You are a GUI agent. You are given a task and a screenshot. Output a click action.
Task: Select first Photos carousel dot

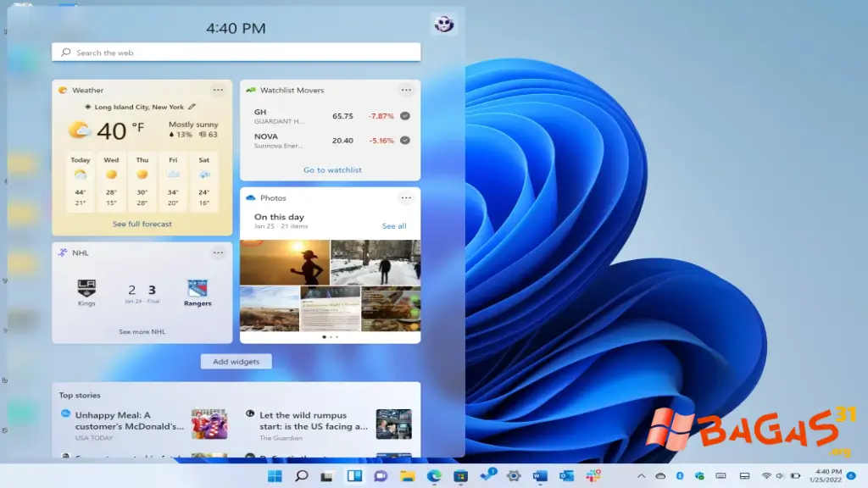pyautogui.click(x=324, y=337)
